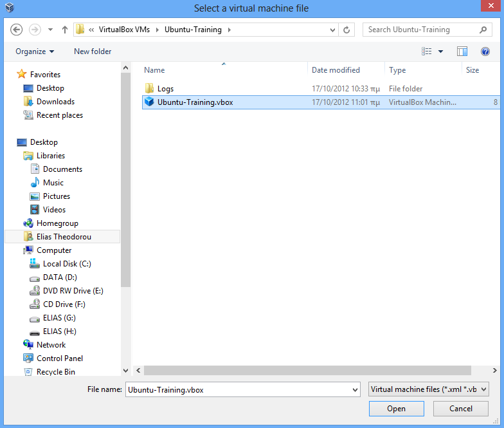Expand the arrow after Ubuntu-Training breadcrumb
The height and width of the screenshot is (428, 504).
[229, 30]
